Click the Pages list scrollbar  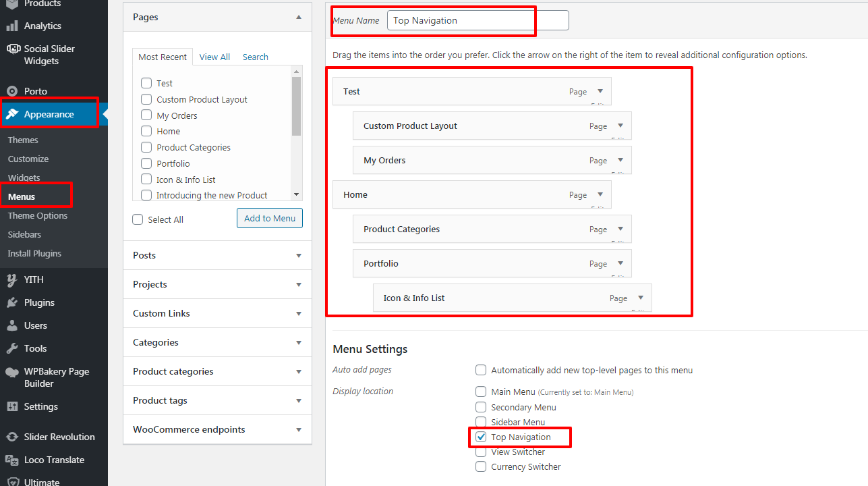[x=296, y=106]
